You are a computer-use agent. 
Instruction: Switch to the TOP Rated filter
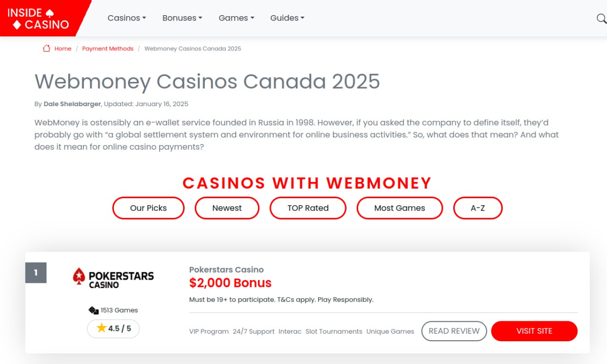click(x=308, y=208)
